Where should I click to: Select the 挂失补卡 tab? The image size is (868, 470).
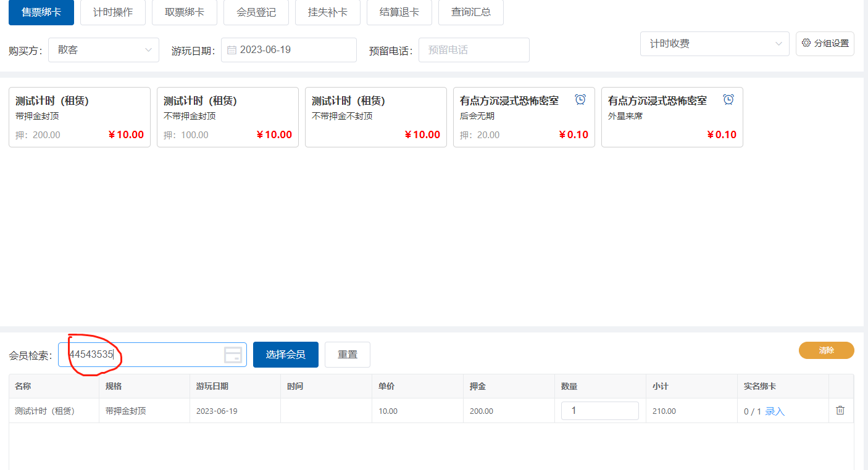[x=328, y=12]
